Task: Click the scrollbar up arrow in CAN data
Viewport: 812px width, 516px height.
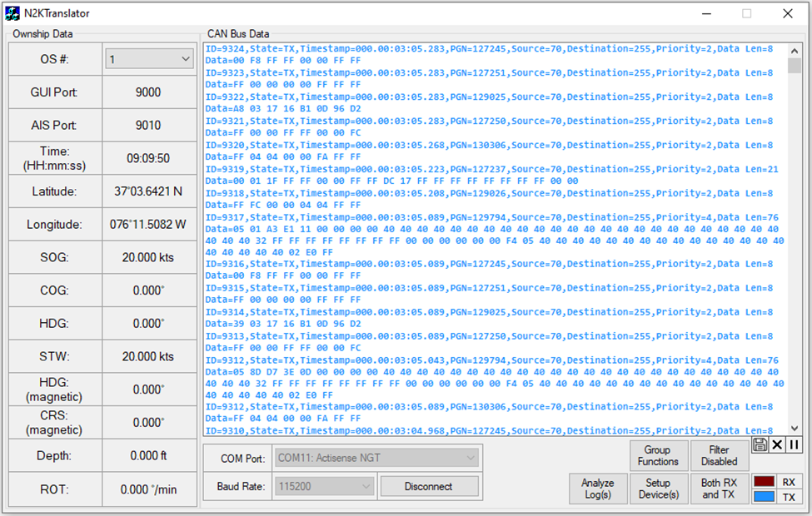Action: point(794,50)
